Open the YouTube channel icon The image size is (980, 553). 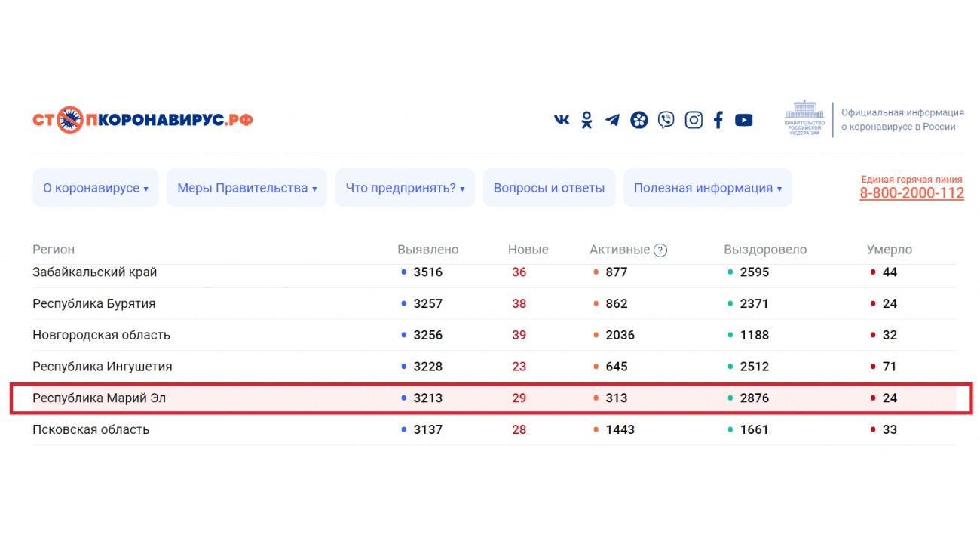(743, 120)
